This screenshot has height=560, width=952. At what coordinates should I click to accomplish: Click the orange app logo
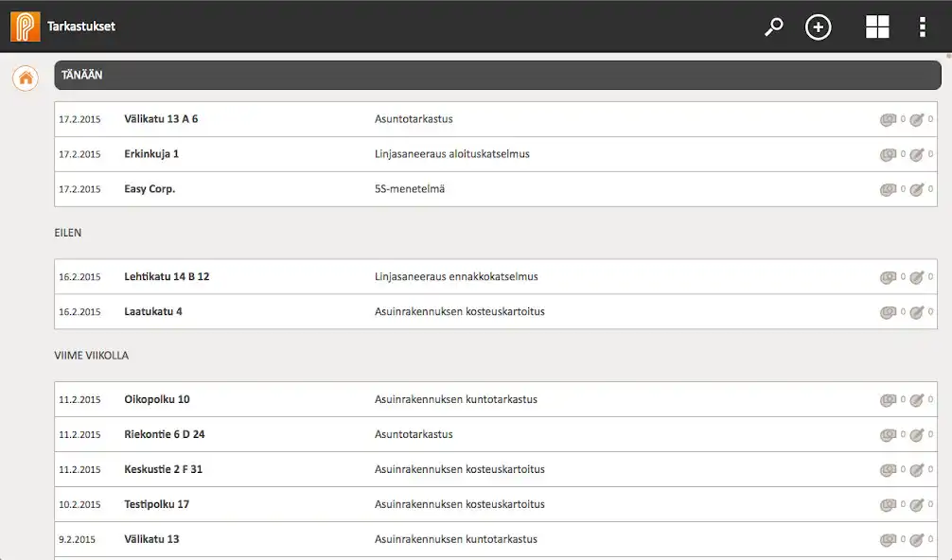click(25, 26)
